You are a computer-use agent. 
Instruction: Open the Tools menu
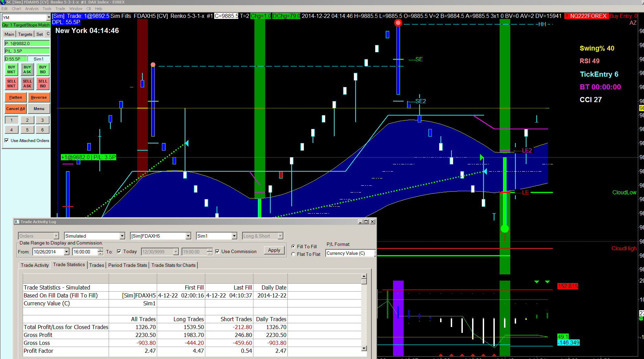(x=47, y=9)
